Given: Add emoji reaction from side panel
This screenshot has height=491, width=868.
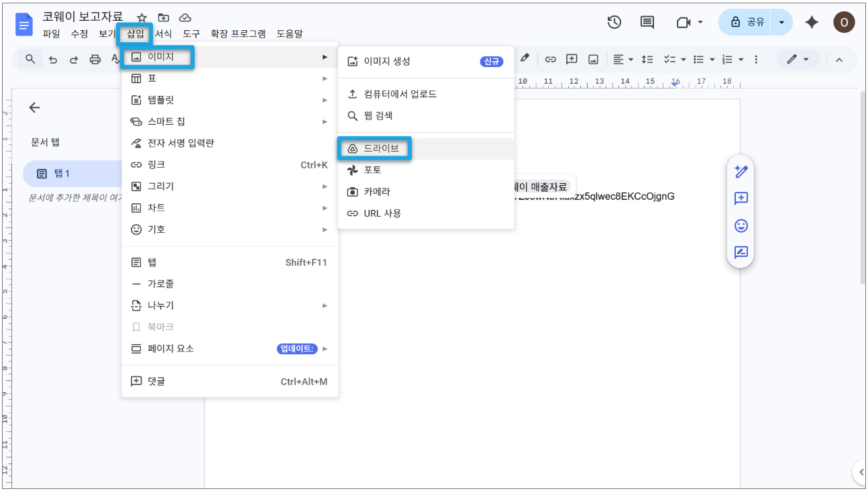Looking at the screenshot, I should click(x=741, y=225).
